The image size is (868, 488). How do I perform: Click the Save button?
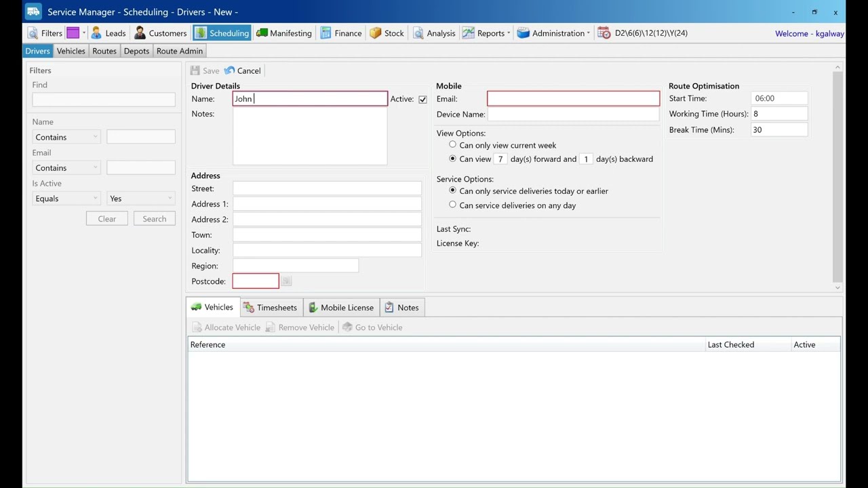point(205,70)
